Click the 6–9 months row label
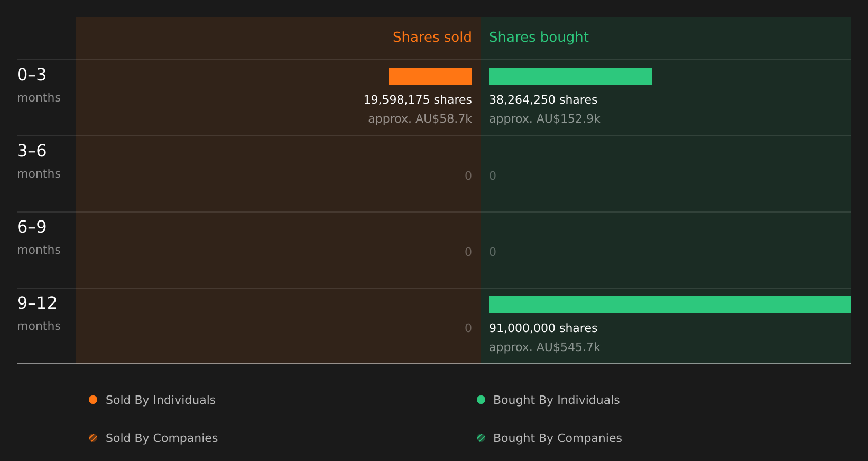This screenshot has width=868, height=461. 39,237
